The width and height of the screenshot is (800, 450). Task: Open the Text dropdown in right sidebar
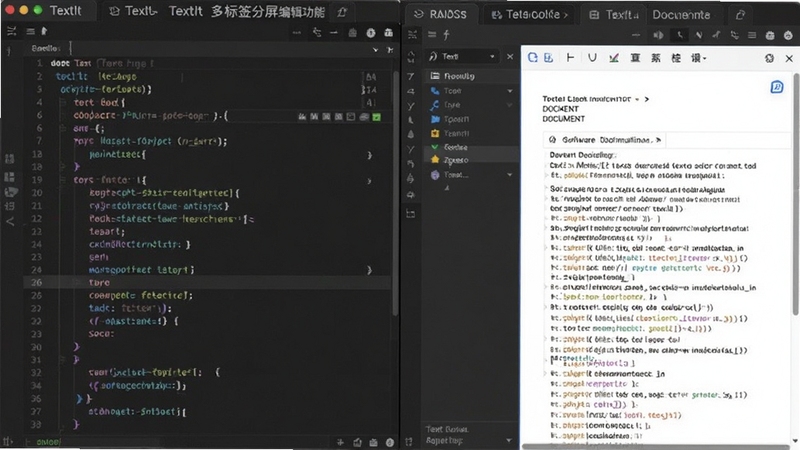(462, 56)
